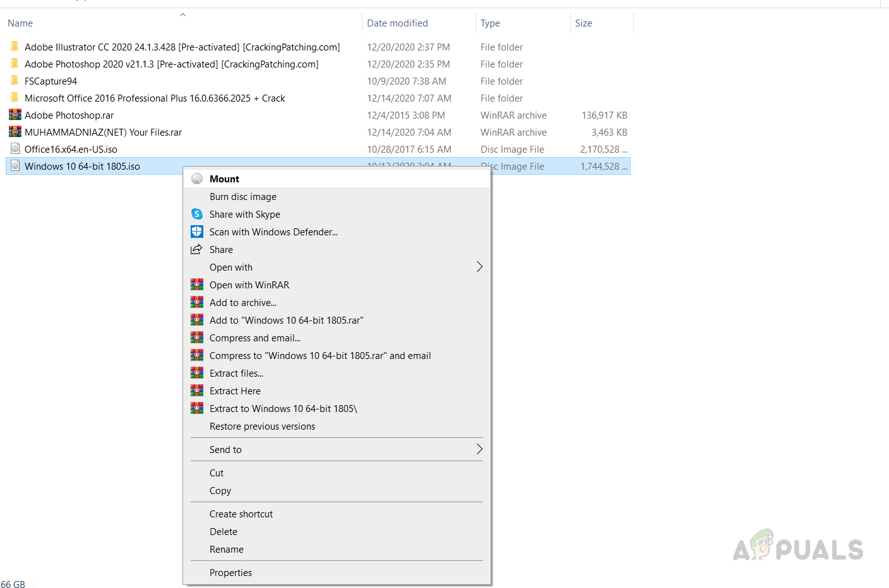The image size is (889, 588).
Task: Click the WinRAR icon beside Compress and email
Action: click(197, 338)
